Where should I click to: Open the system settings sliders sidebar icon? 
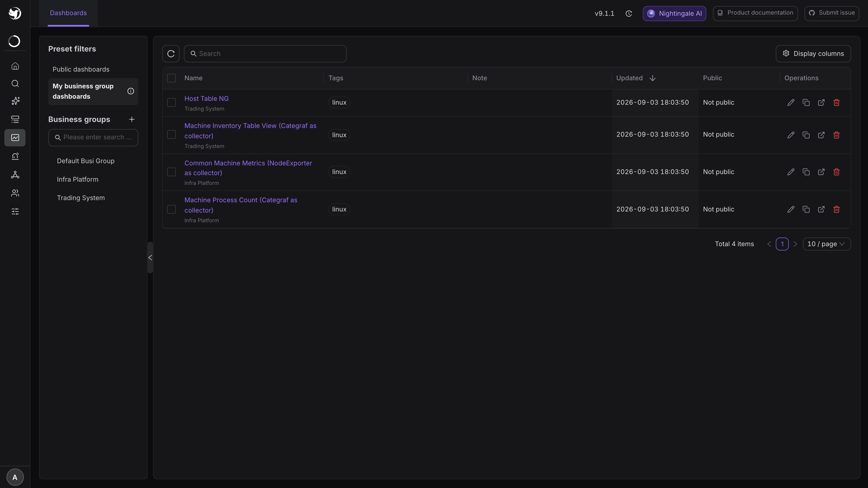(15, 211)
